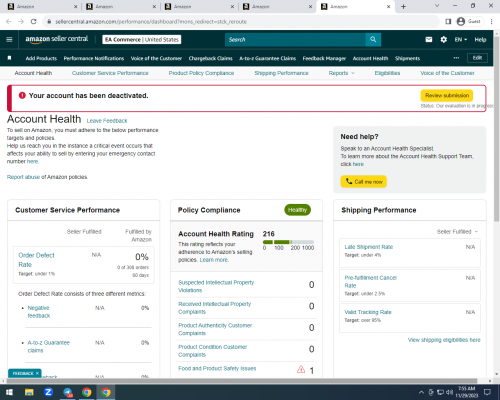The height and width of the screenshot is (400, 500).
Task: Open Zoom from the taskbar
Action: [x=48, y=392]
